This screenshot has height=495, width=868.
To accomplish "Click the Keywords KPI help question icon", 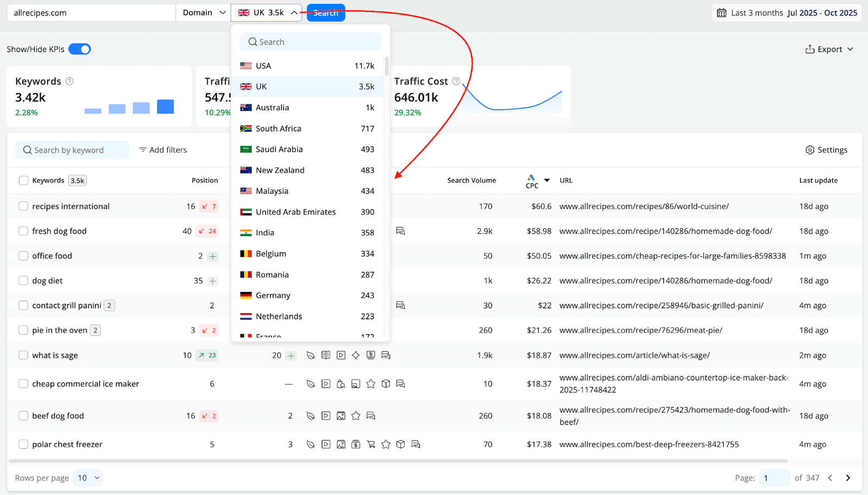I will (x=69, y=81).
